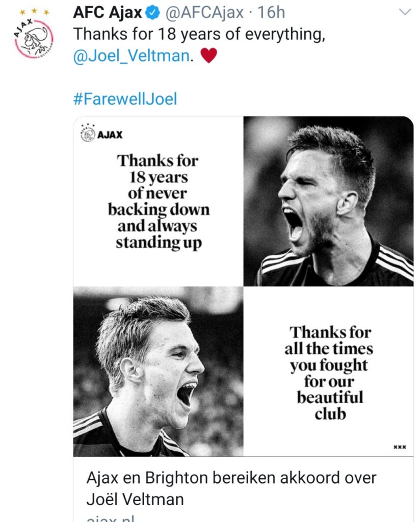Screen dimensions: 420x522
Task: Open the top-right shouting player photo
Action: pos(328,201)
